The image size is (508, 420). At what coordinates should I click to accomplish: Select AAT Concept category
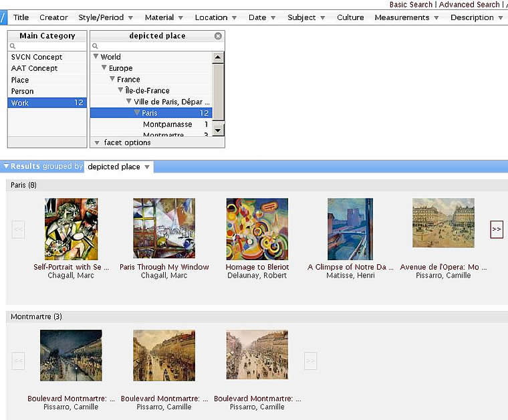point(47,68)
